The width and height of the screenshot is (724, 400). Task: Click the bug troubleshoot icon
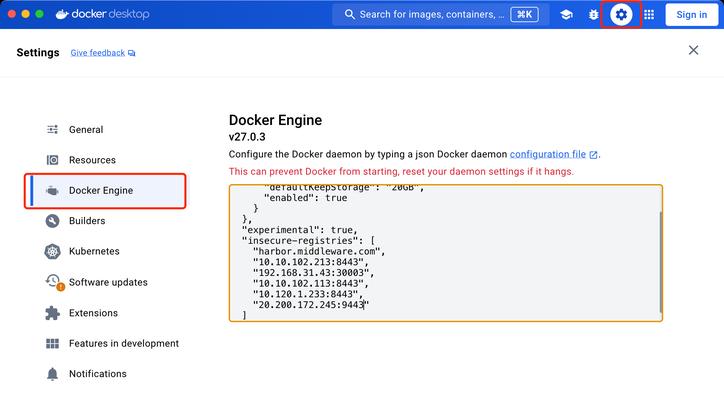(x=593, y=14)
